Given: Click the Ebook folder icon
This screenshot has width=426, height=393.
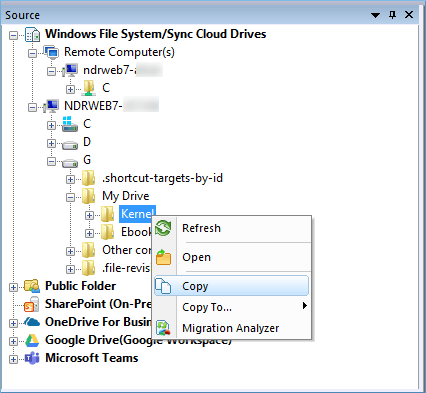Looking at the screenshot, I should tap(108, 232).
